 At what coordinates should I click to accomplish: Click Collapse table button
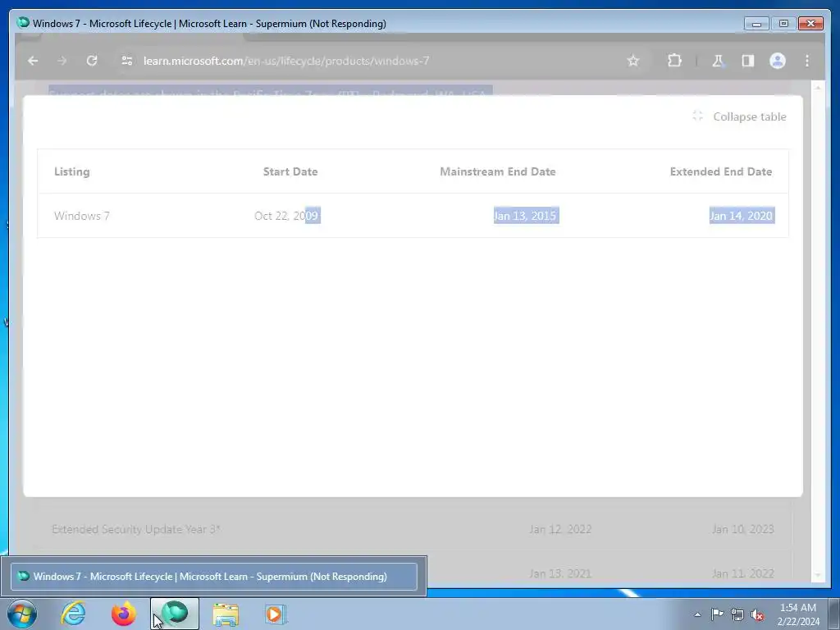(739, 116)
